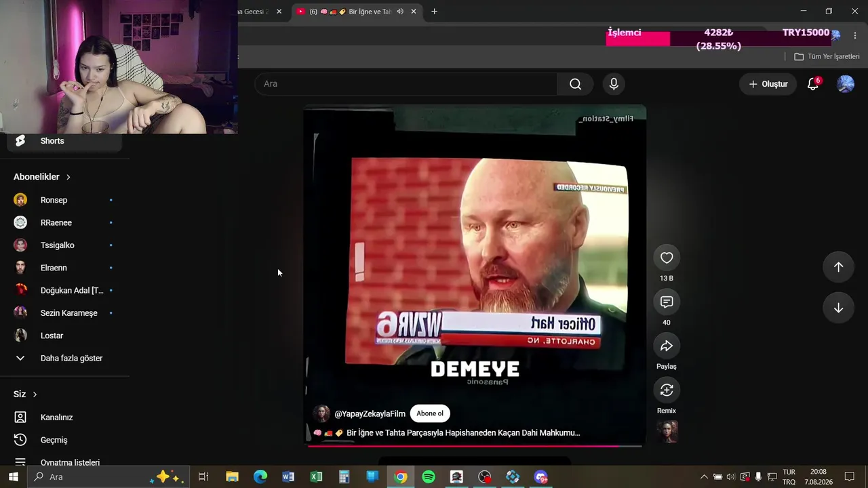Close the active YouTube tab
The height and width of the screenshot is (488, 868).
pos(414,12)
